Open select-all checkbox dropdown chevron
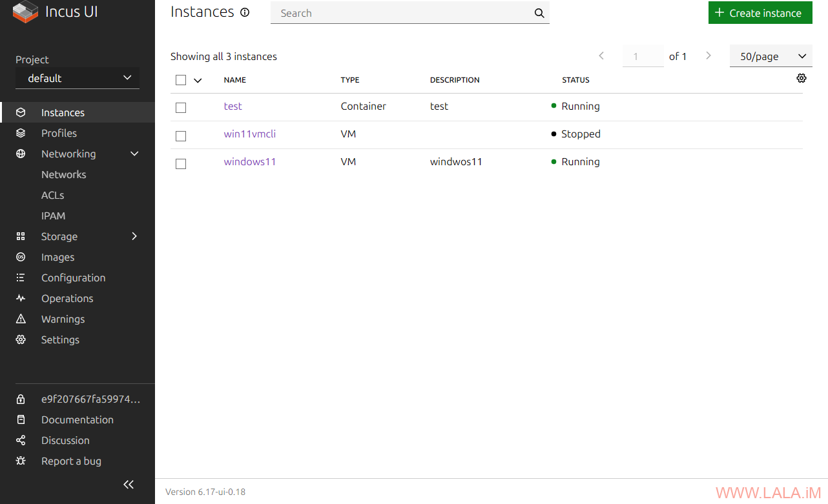This screenshot has width=828, height=504. 198,80
